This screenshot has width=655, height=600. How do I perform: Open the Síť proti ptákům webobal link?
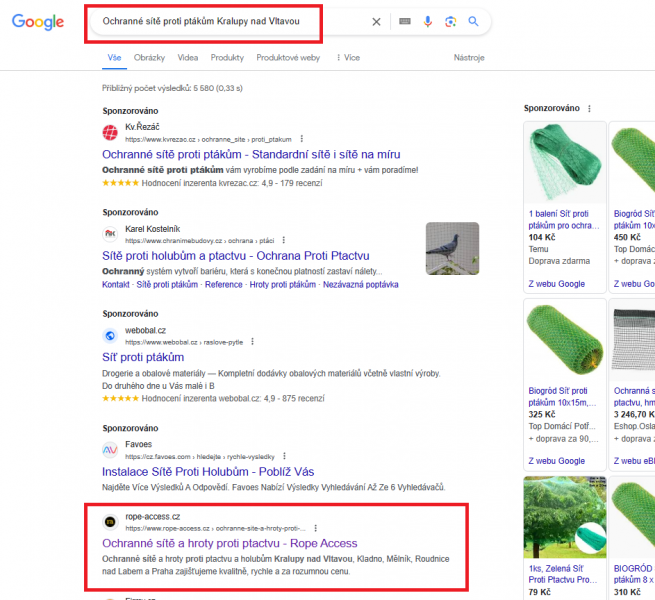coord(143,357)
